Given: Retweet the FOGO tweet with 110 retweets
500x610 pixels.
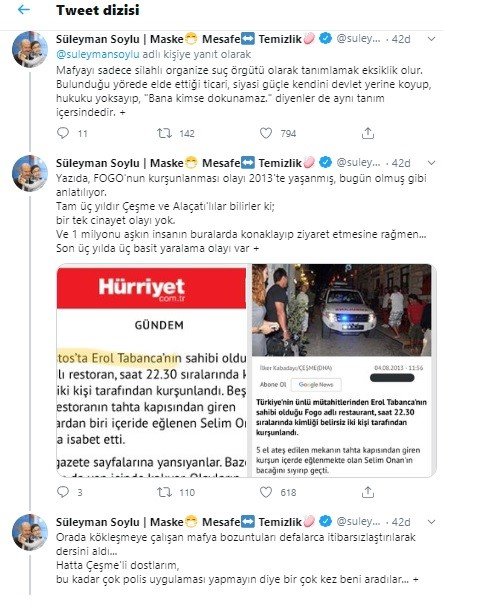Looking at the screenshot, I should [x=164, y=493].
